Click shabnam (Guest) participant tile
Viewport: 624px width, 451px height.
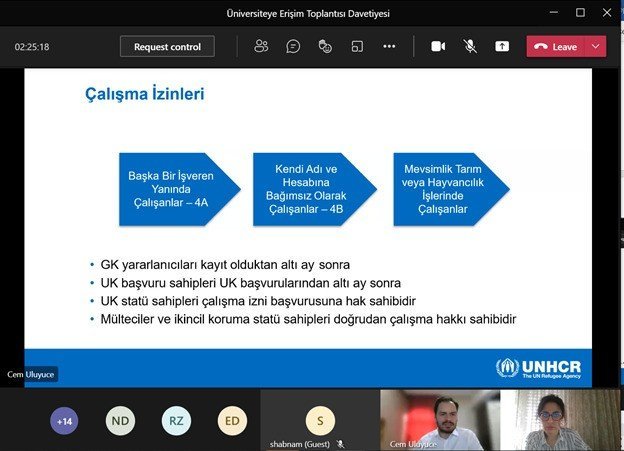click(320, 421)
